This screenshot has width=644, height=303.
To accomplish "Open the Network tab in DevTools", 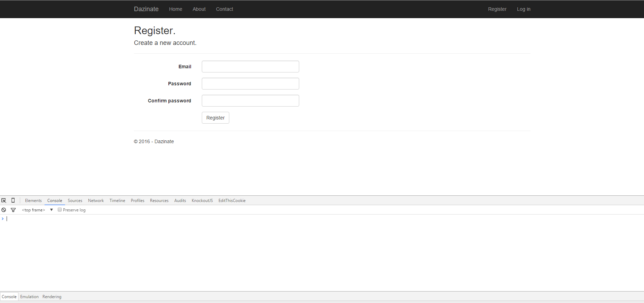I will [x=96, y=201].
